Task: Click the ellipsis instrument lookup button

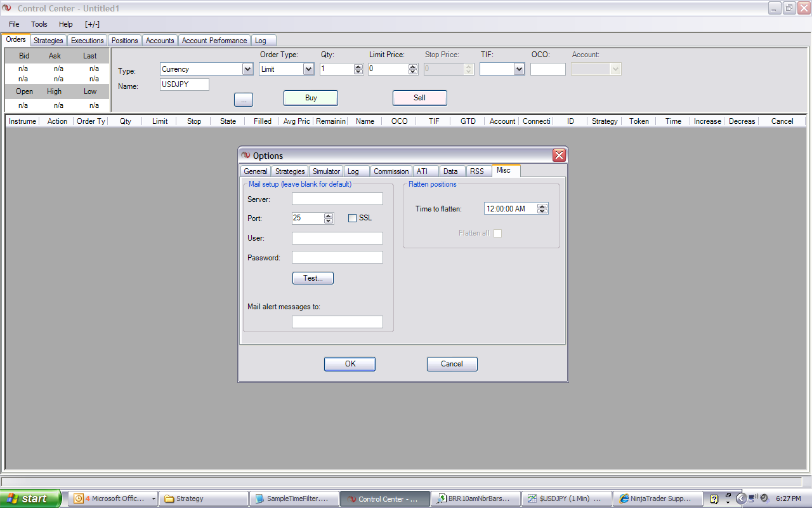Action: [x=244, y=99]
